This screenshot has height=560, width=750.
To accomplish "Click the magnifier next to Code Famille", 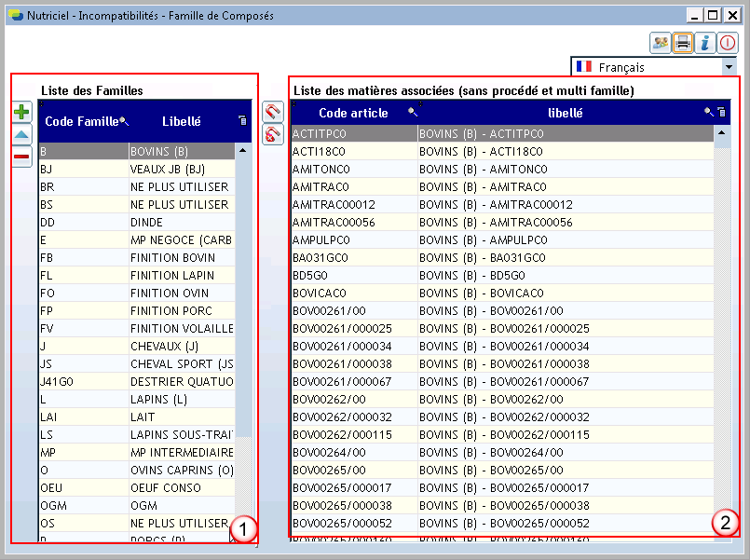I will click(124, 121).
